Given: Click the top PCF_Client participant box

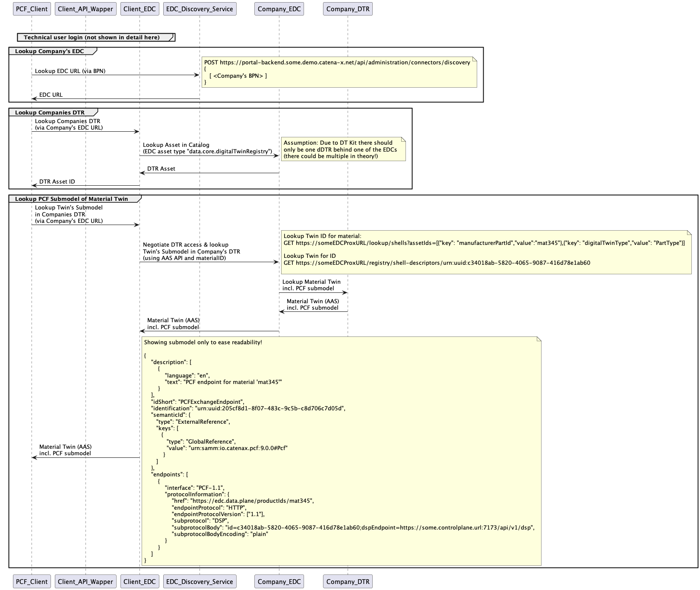Looking at the screenshot, I should click(x=32, y=9).
